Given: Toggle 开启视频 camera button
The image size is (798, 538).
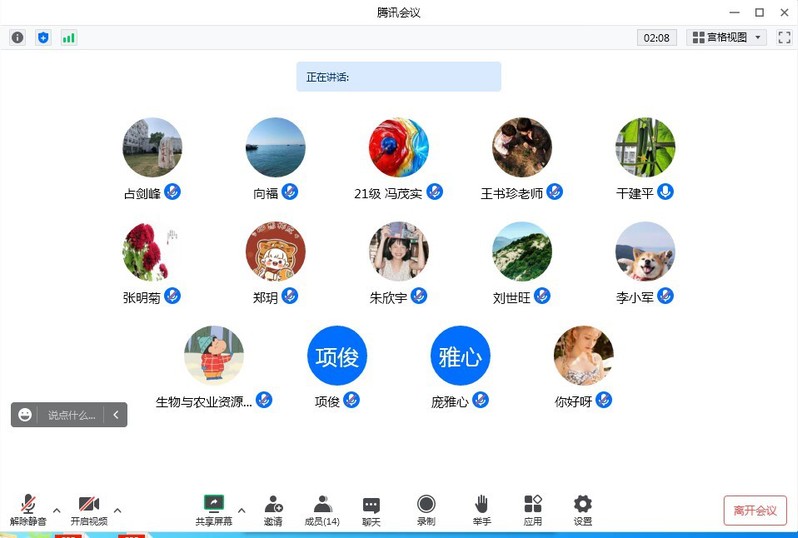Looking at the screenshot, I should [89, 510].
